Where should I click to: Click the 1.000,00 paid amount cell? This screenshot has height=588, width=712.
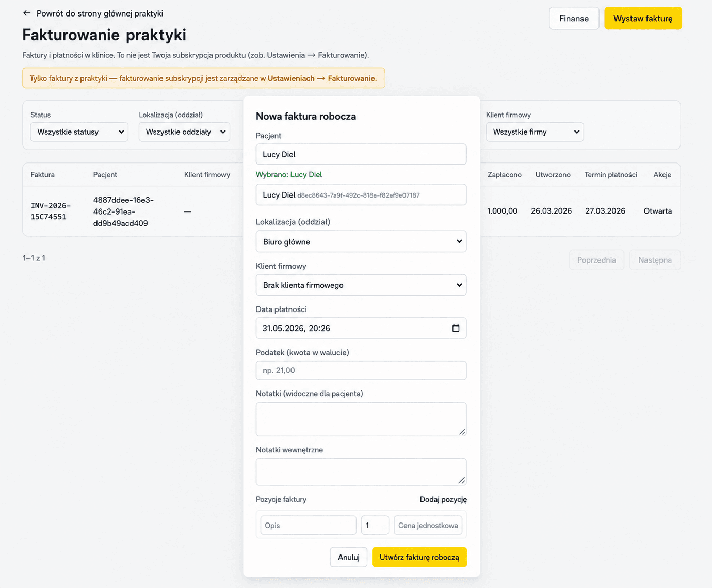502,211
